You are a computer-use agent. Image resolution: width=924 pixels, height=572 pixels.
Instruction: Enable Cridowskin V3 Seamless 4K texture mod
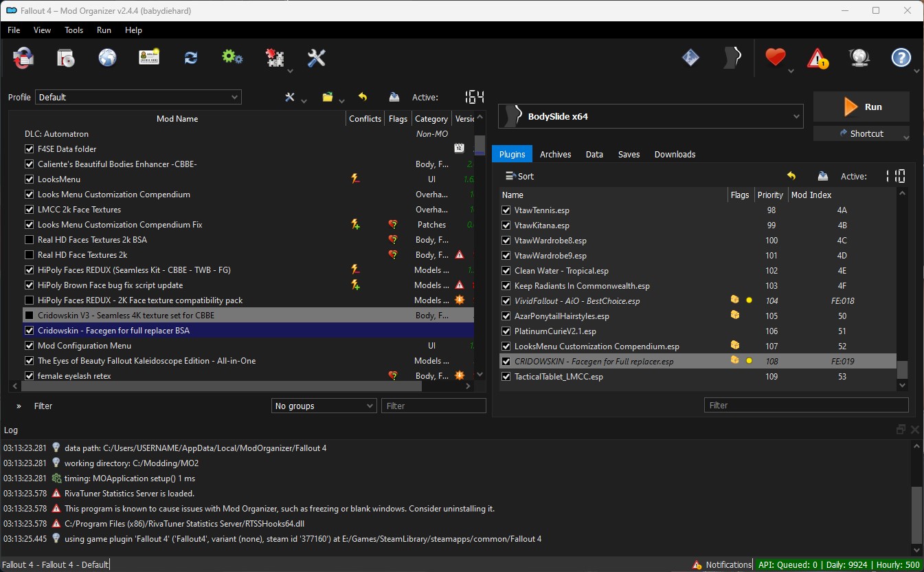[x=30, y=316]
